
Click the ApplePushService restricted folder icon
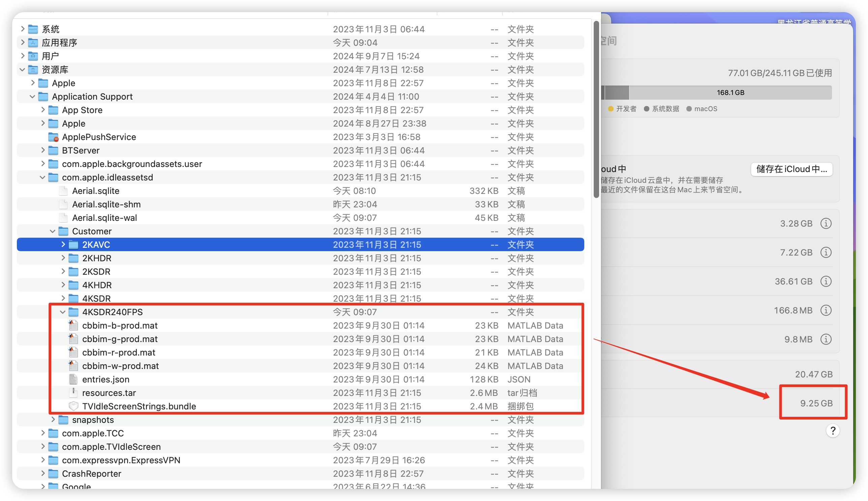[53, 137]
